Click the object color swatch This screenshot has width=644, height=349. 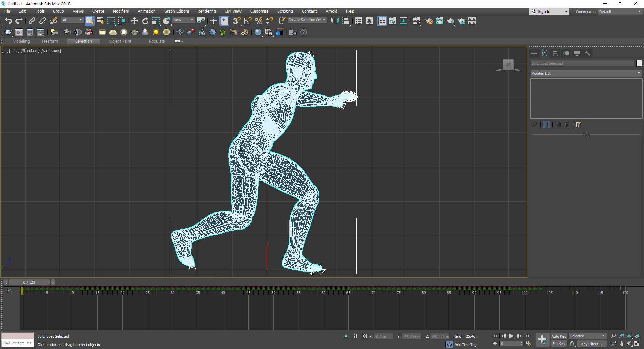coord(639,63)
